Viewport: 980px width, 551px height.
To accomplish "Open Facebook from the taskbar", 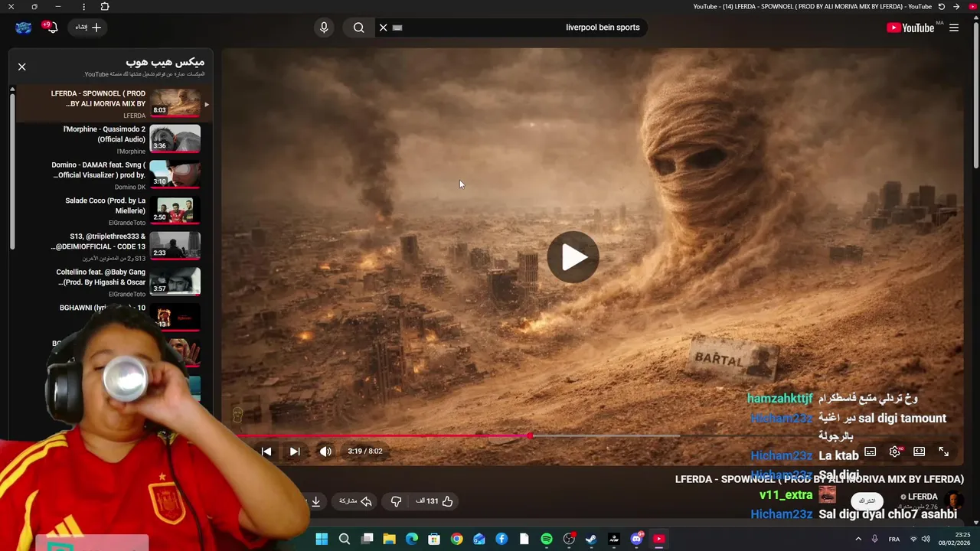I will 501,539.
